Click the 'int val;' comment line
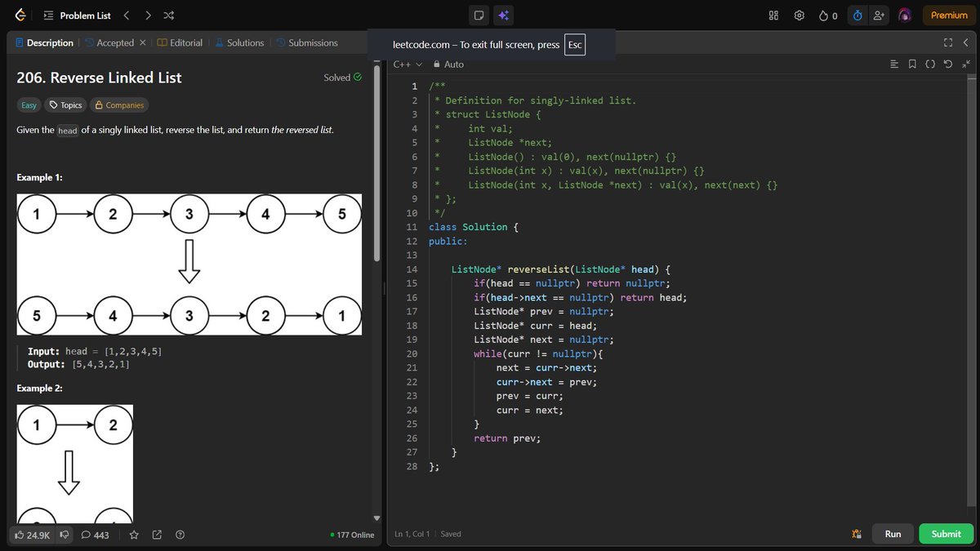 pos(491,128)
